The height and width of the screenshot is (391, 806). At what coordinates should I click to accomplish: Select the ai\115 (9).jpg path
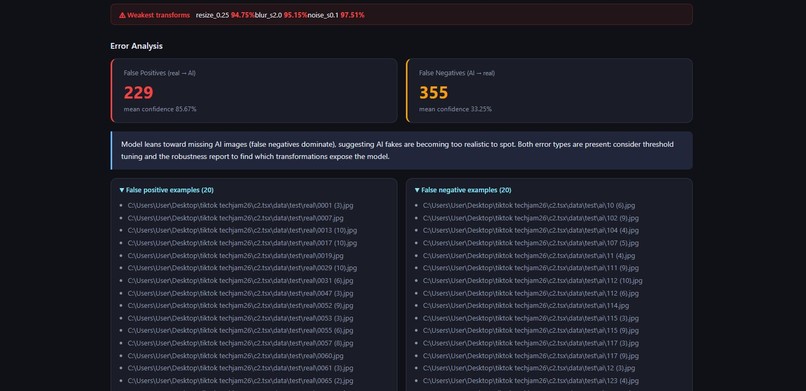531,331
